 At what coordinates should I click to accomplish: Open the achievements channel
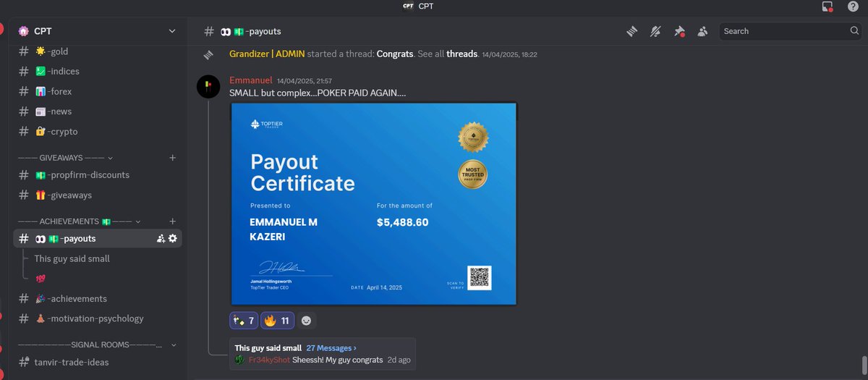(98, 298)
